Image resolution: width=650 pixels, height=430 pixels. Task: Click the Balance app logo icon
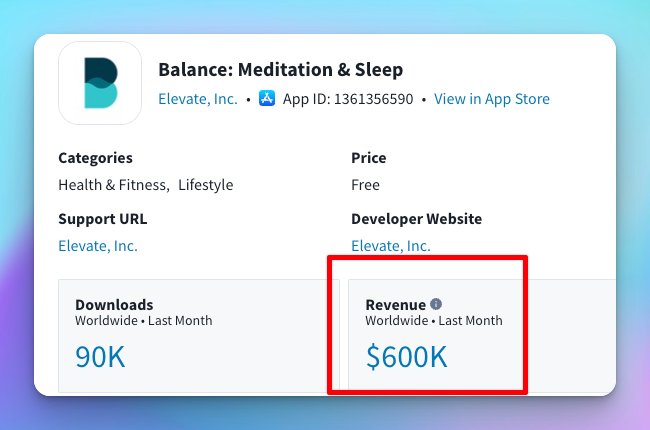[100, 83]
